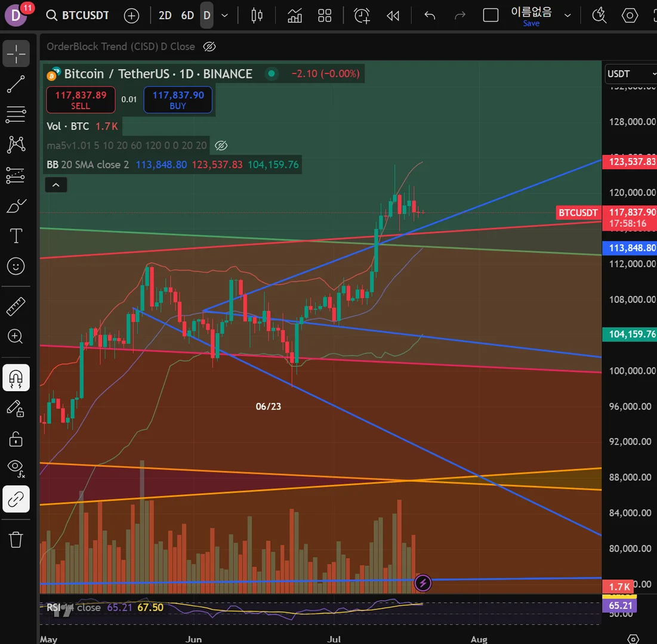This screenshot has width=657, height=644.
Task: Click the BTCUSDT price label tag
Action: click(578, 213)
